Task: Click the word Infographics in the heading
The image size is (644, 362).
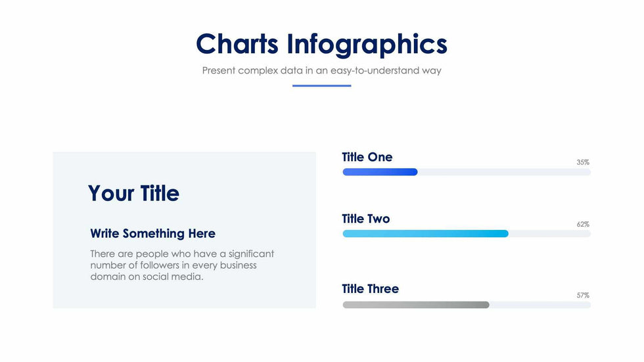Action: (x=367, y=44)
